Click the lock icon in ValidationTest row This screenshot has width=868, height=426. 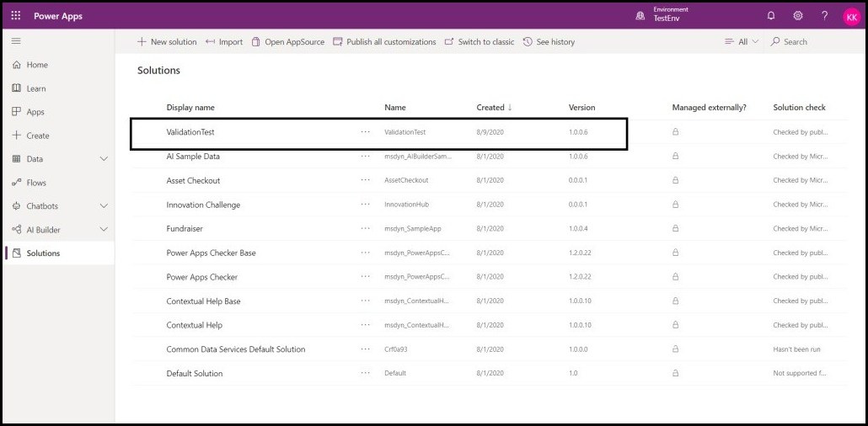coord(675,132)
